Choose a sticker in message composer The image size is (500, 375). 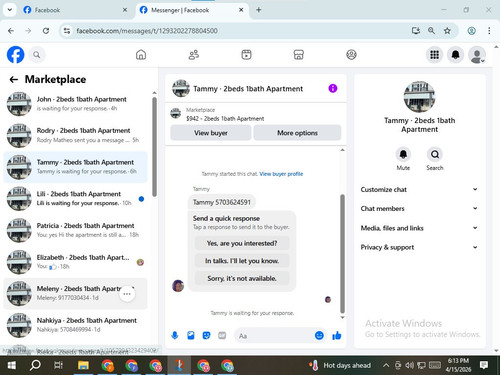click(x=206, y=335)
